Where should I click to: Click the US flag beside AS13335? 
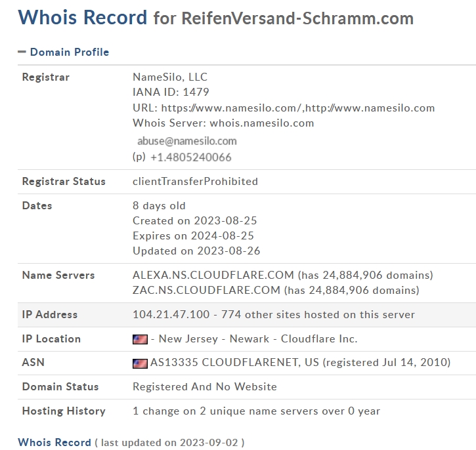140,363
